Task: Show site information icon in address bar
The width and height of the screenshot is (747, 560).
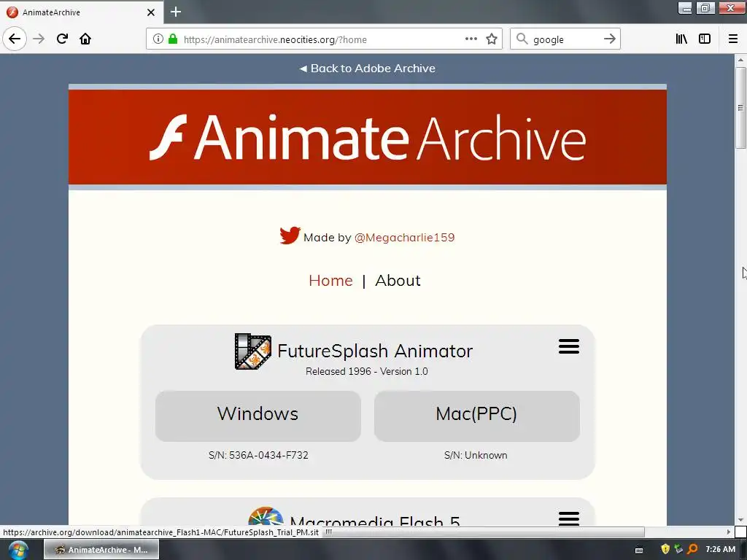Action: pyautogui.click(x=158, y=39)
